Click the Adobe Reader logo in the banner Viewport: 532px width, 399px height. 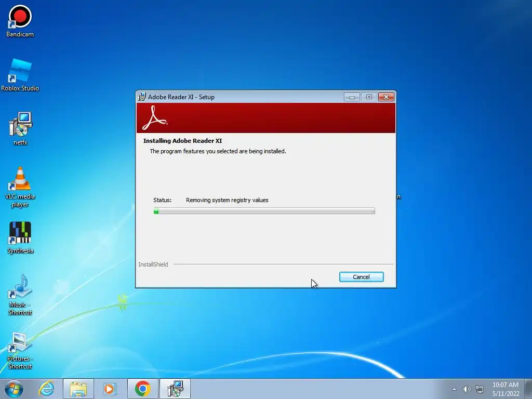click(155, 118)
